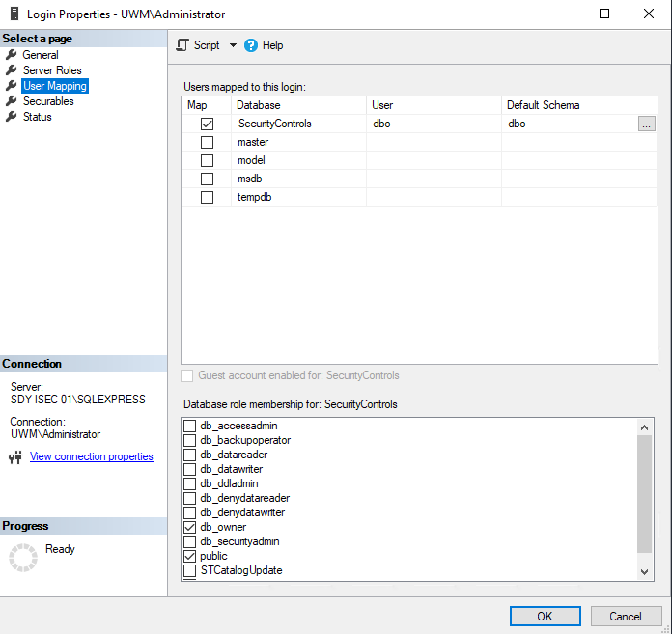Click the Script toolbar icon
The height and width of the screenshot is (634, 672).
[182, 45]
